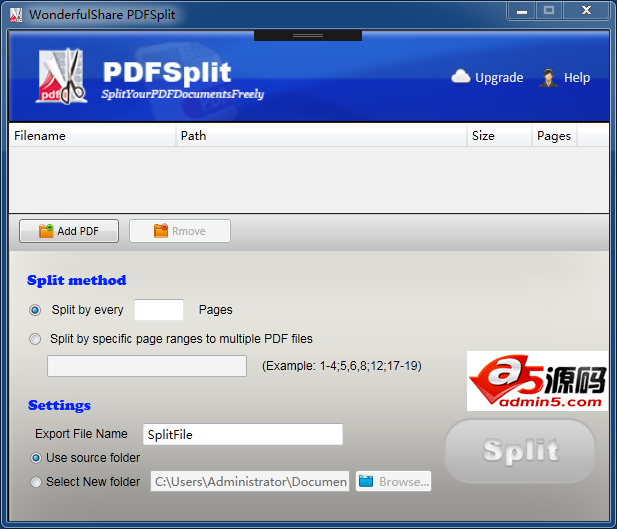
Task: Sort by the Pages column header
Action: click(x=554, y=136)
